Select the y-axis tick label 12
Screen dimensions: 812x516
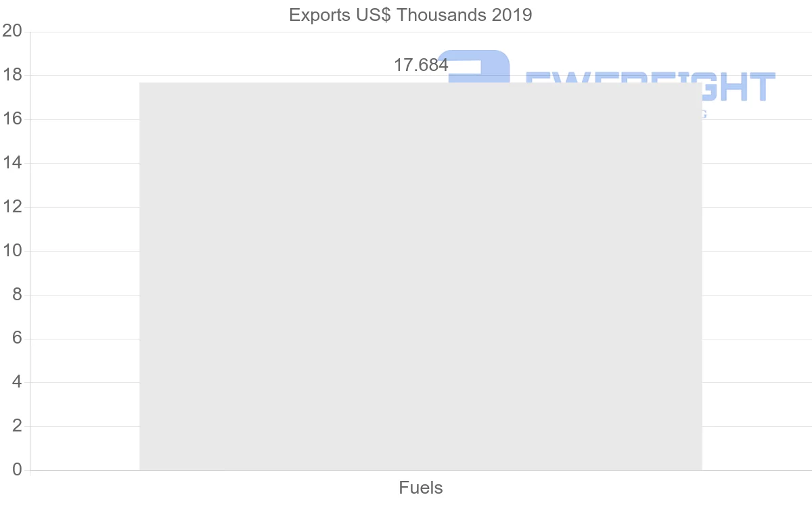pos(13,207)
